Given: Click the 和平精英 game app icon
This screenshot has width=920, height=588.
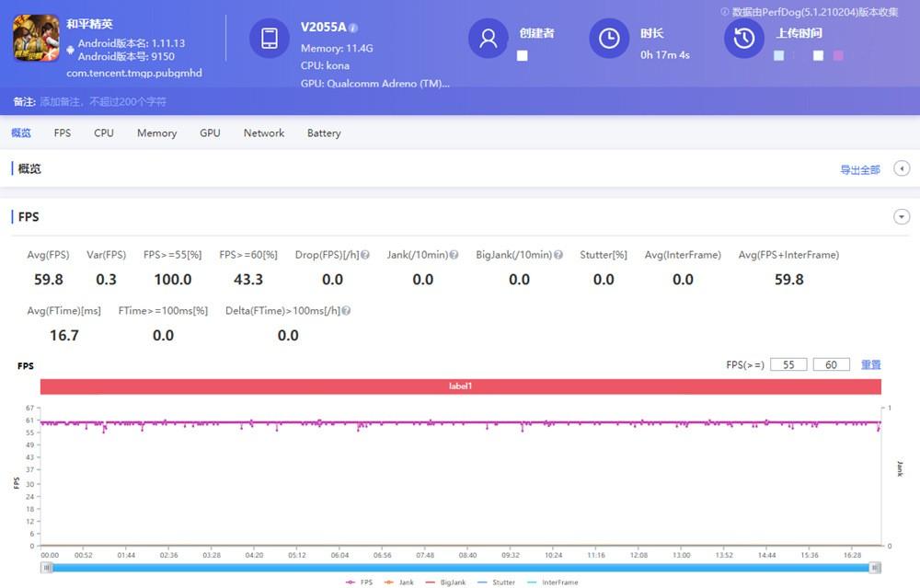Looking at the screenshot, I should [36, 38].
